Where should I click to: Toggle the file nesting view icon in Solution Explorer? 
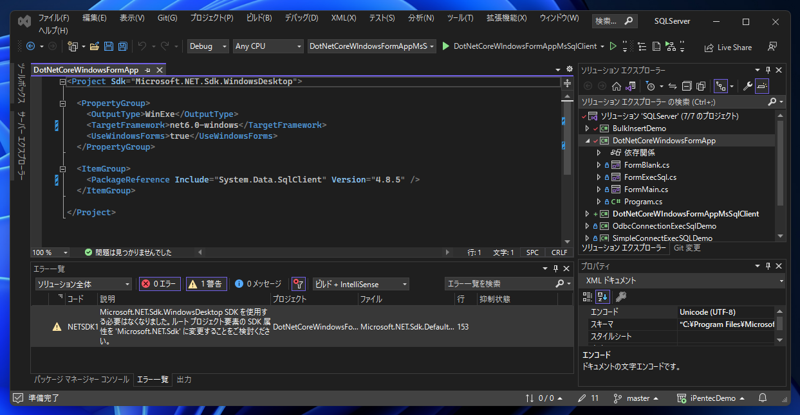coord(720,86)
